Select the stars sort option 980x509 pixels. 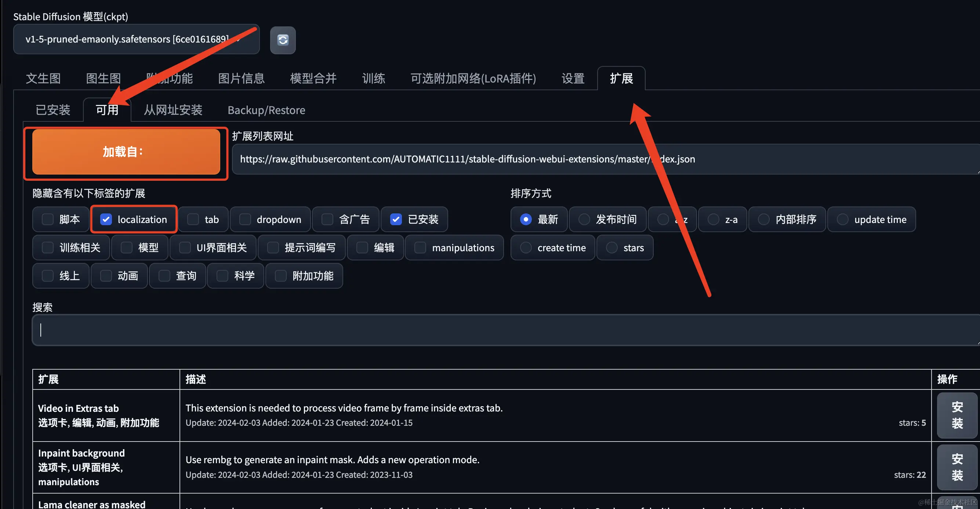pos(612,248)
